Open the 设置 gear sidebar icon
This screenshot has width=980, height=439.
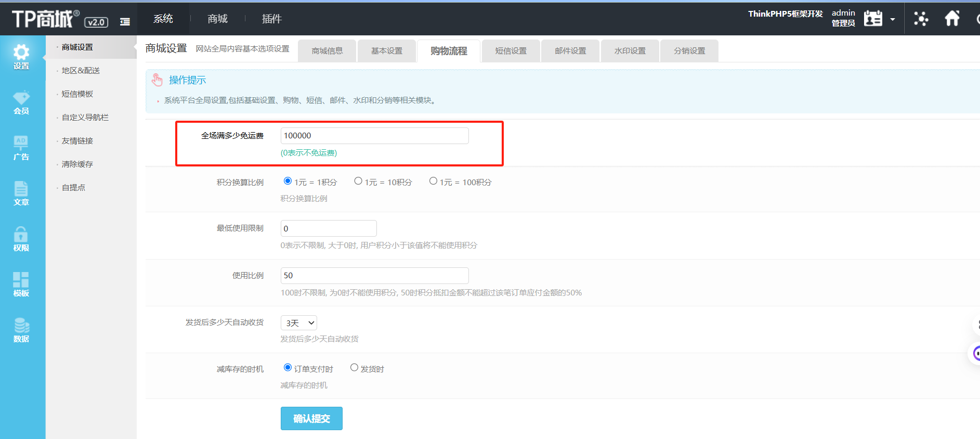pyautogui.click(x=21, y=57)
